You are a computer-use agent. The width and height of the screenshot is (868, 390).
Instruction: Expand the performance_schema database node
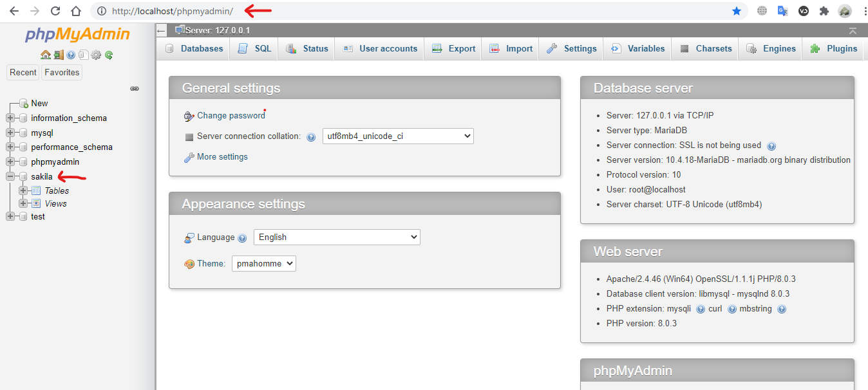click(x=10, y=147)
